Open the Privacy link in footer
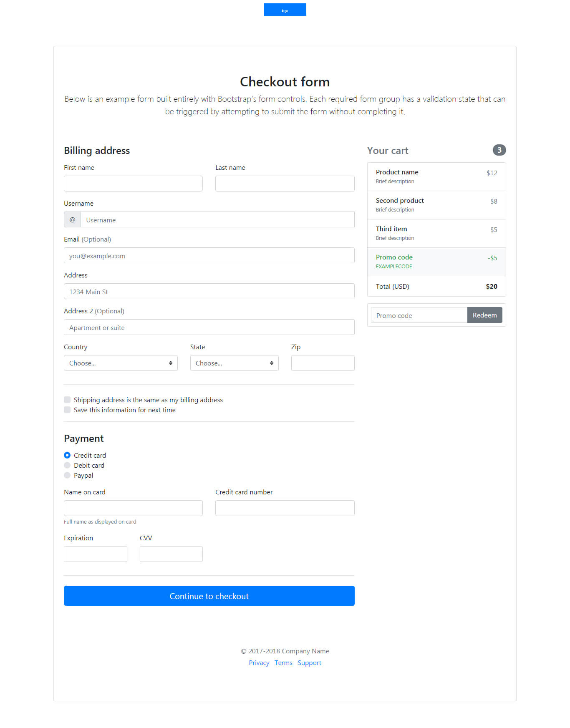Image resolution: width=570 pixels, height=728 pixels. click(259, 663)
